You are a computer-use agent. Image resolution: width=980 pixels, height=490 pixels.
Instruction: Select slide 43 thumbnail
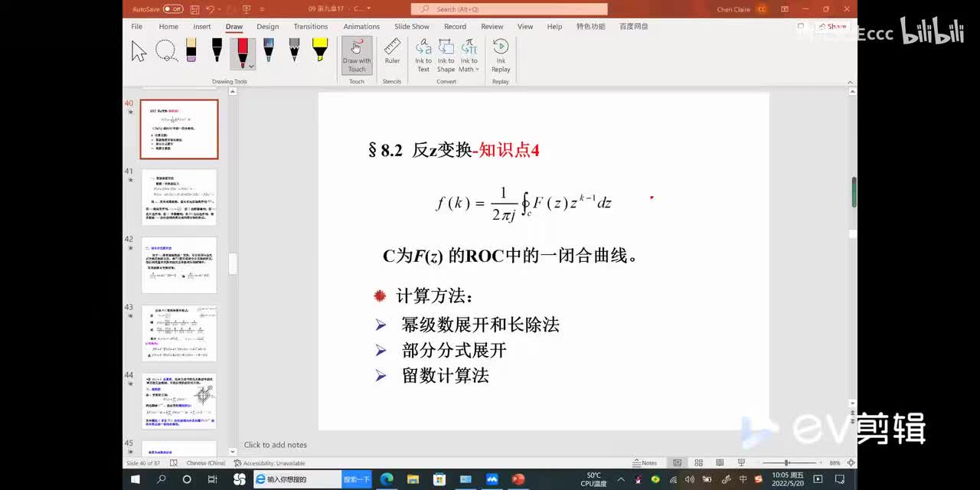pyautogui.click(x=179, y=333)
